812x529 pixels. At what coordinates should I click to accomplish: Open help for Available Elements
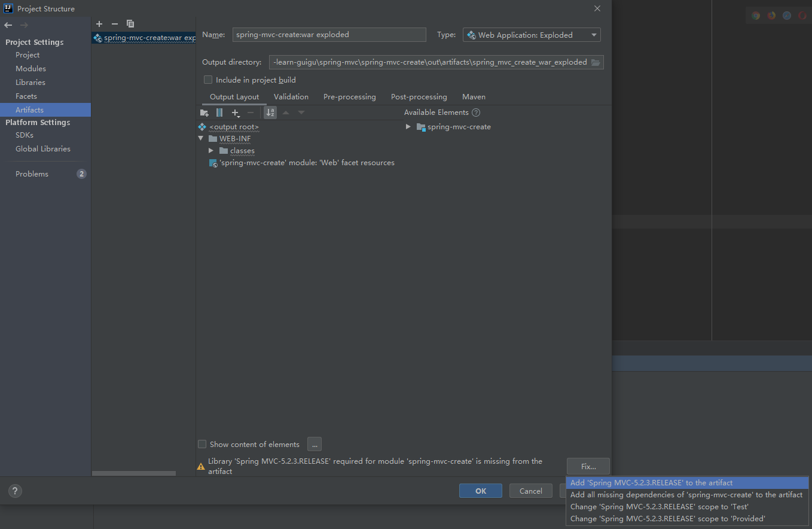476,113
